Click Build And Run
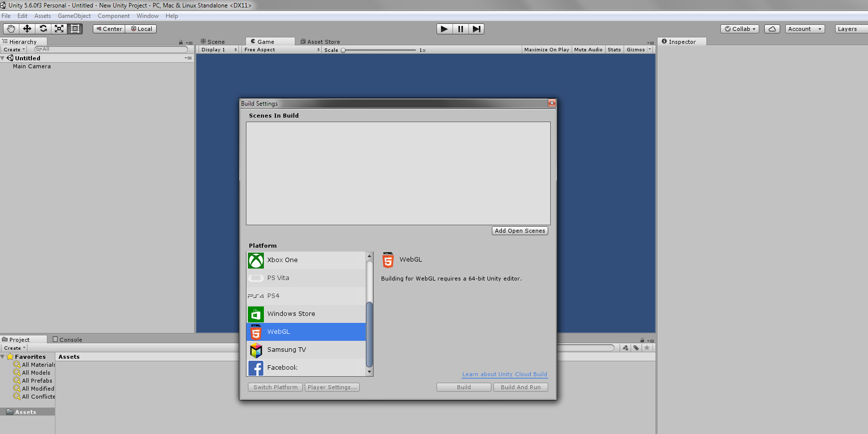Screen dimensions: 868x434 521,387
